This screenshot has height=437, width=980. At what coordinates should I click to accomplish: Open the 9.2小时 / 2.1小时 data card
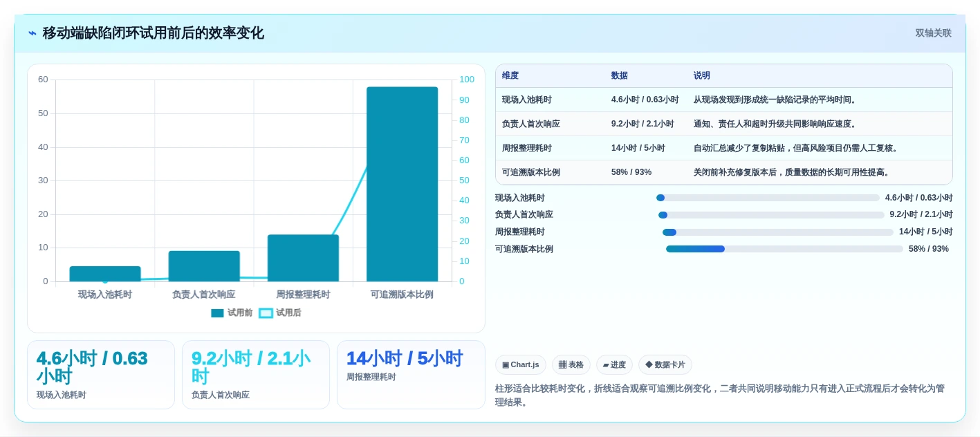coord(256,375)
